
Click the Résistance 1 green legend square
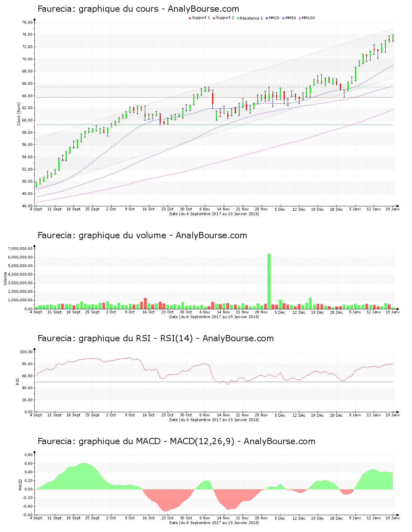(x=238, y=18)
